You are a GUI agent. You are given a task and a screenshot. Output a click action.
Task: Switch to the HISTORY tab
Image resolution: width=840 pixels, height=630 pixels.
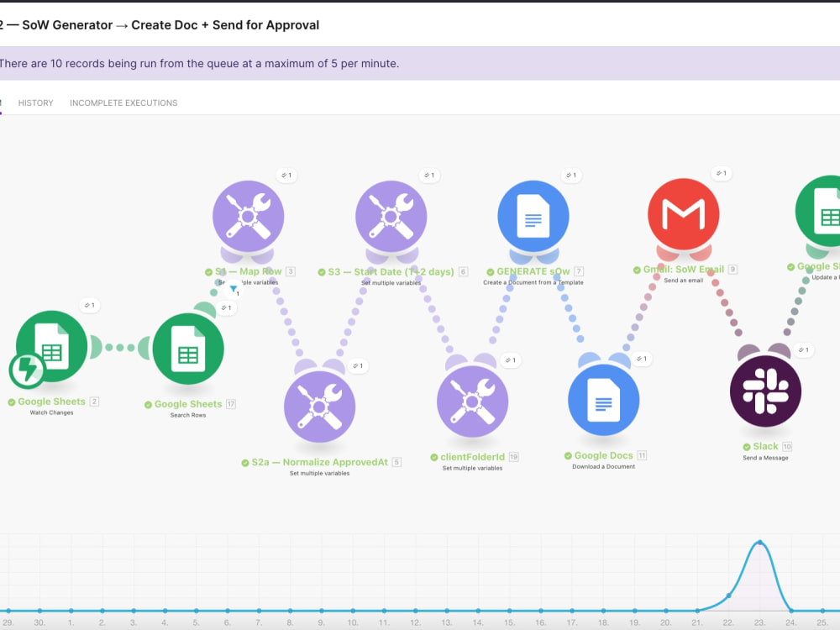point(36,102)
